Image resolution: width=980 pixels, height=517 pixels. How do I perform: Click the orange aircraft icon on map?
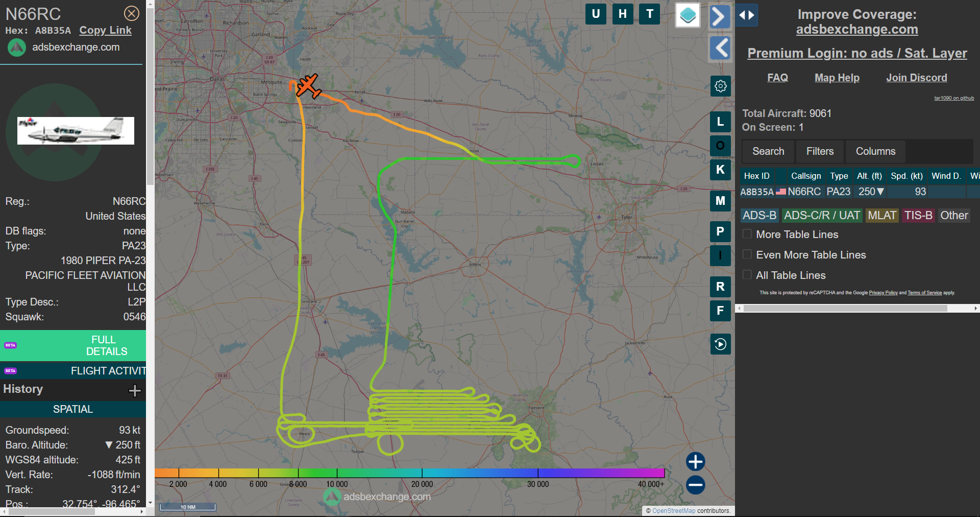point(308,86)
